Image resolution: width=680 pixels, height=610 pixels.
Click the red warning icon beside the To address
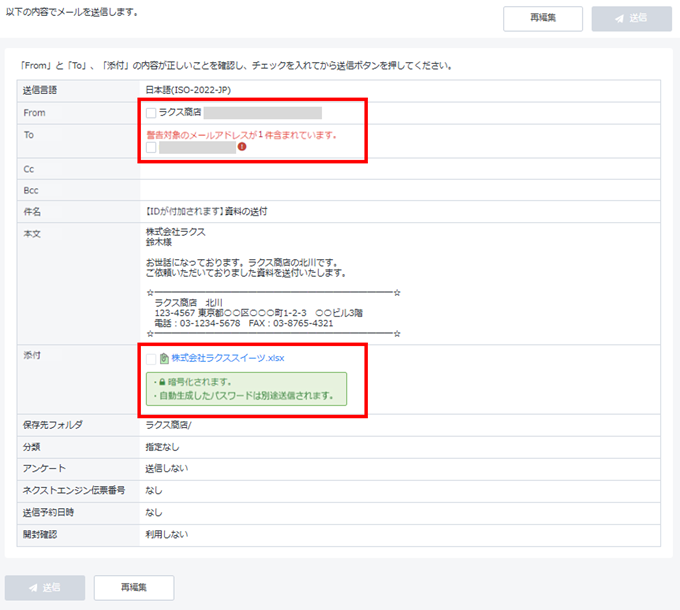tap(242, 147)
